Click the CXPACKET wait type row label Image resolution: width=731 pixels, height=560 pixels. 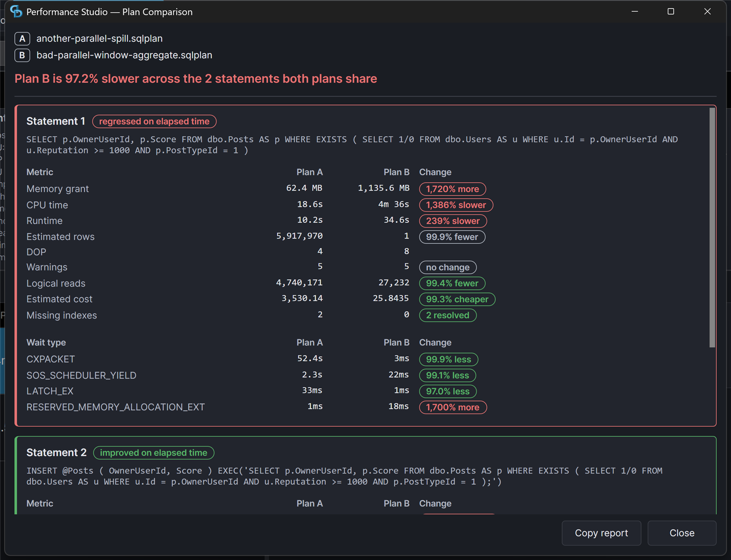point(51,359)
